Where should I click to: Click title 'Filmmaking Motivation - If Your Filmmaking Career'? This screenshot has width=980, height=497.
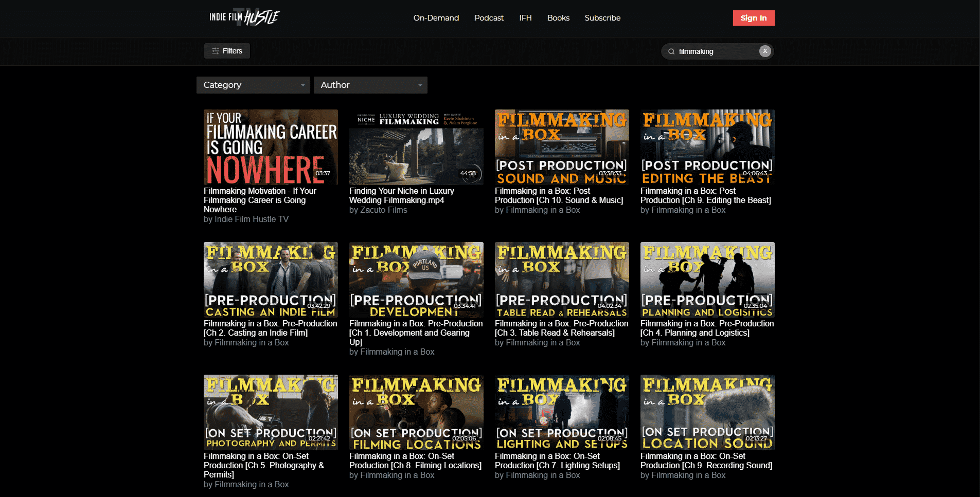pyautogui.click(x=260, y=200)
